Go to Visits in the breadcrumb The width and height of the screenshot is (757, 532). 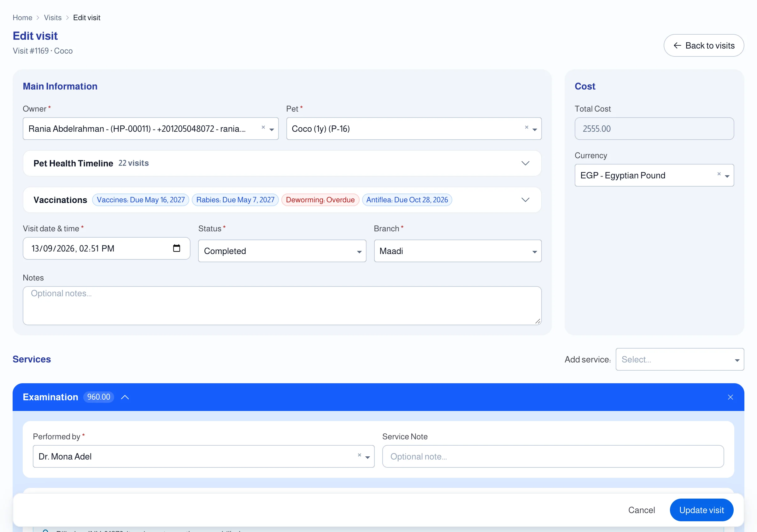(x=53, y=17)
